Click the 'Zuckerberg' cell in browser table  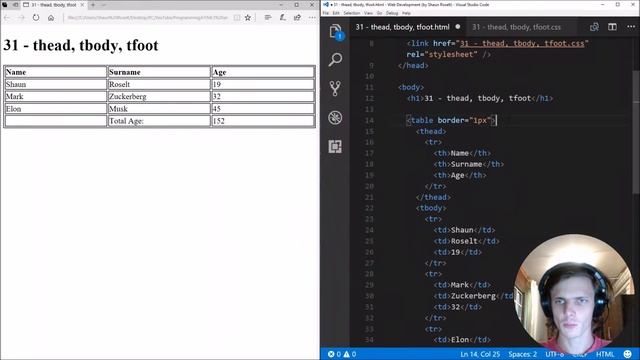click(x=159, y=96)
